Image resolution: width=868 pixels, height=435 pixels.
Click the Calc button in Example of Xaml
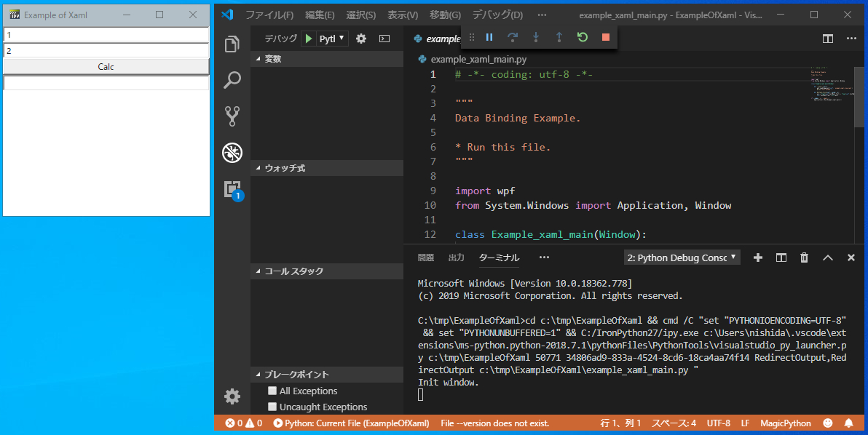coord(106,66)
